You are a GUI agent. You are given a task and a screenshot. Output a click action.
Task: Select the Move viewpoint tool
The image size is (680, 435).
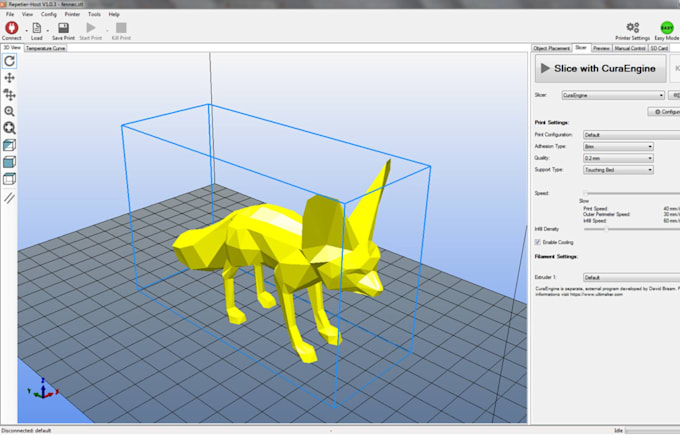(x=9, y=78)
